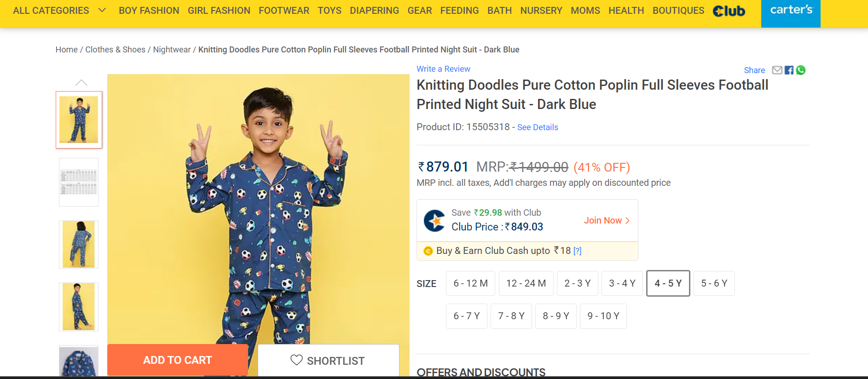
Task: Open the Write a Review link
Action: tap(443, 69)
